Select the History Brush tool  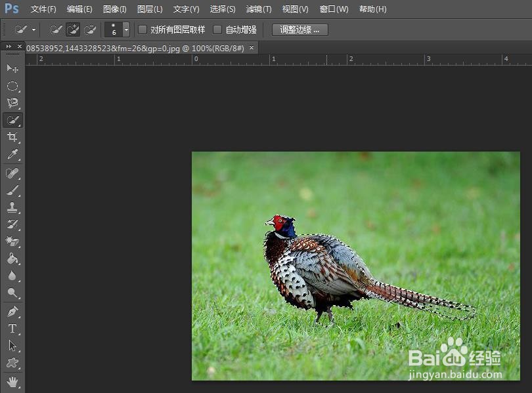coord(12,224)
